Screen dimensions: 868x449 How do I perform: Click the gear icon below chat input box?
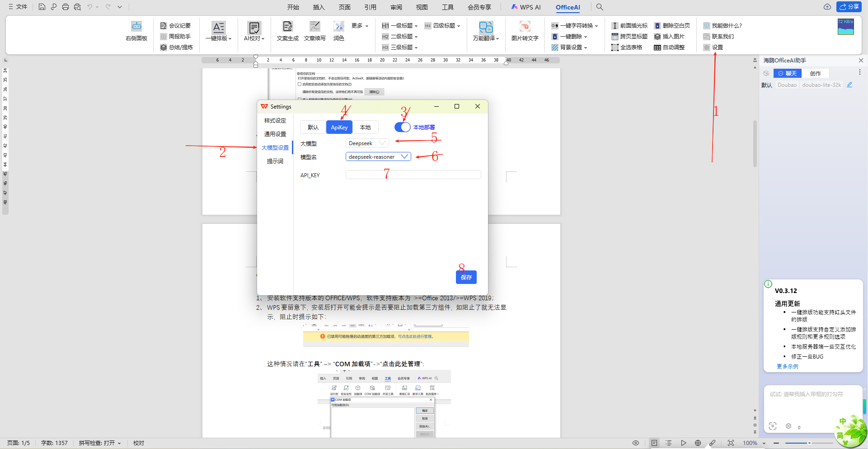788,426
